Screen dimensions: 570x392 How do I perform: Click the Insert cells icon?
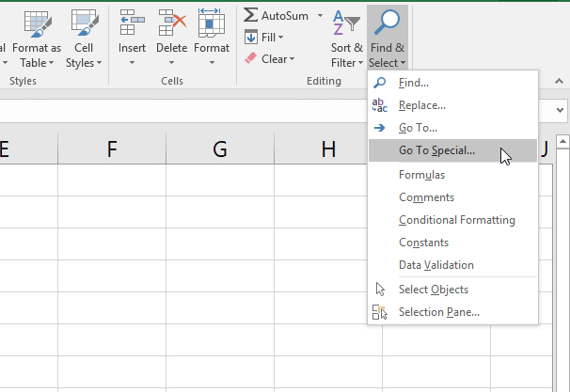click(132, 23)
